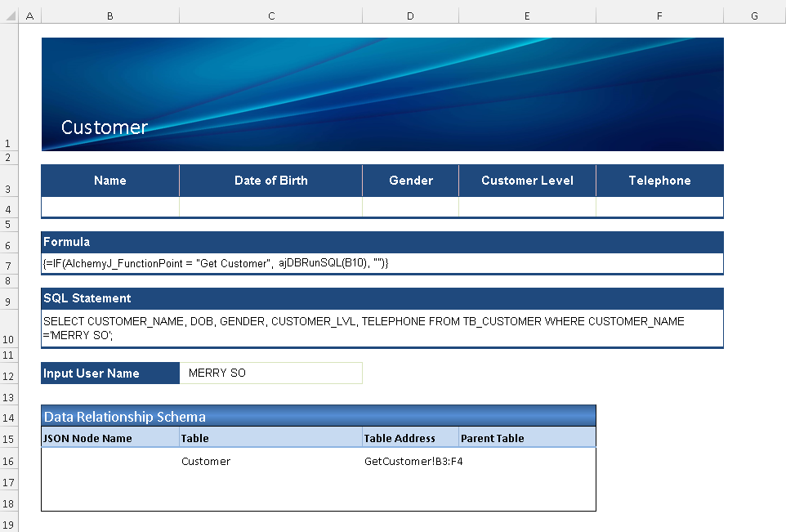Click the empty cell under Telephone
Viewport: 786px width, 532px height.
tap(659, 207)
